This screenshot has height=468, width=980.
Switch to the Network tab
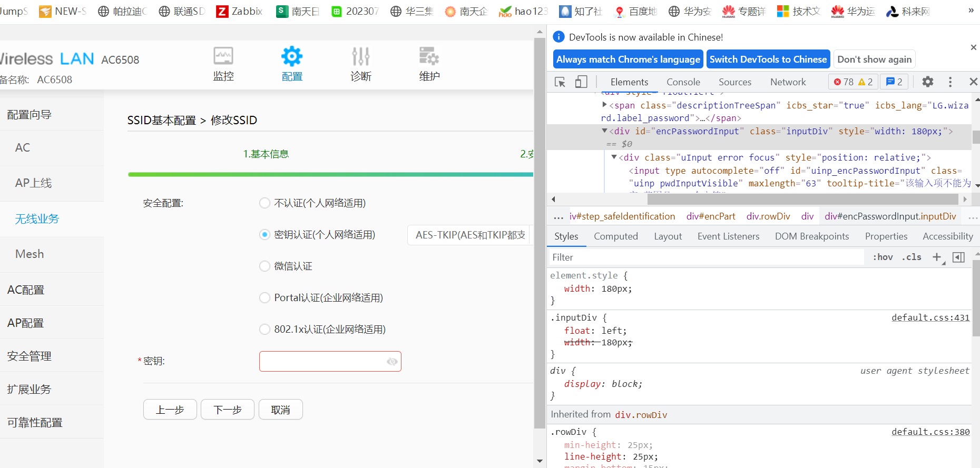pyautogui.click(x=788, y=82)
